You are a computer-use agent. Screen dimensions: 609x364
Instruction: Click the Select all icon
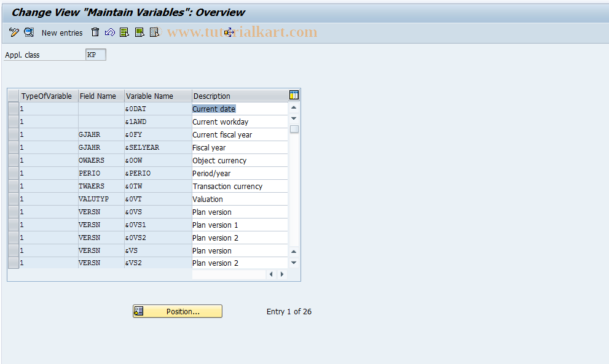(x=124, y=33)
